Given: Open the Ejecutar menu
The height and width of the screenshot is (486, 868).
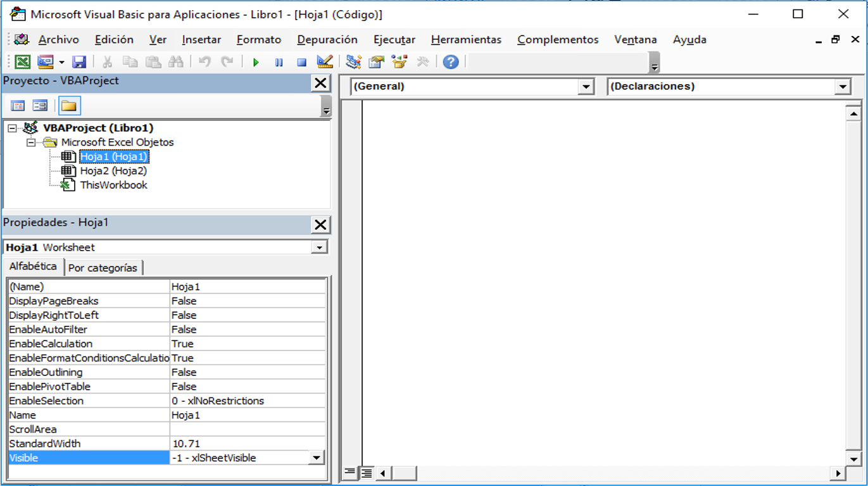Looking at the screenshot, I should (394, 39).
